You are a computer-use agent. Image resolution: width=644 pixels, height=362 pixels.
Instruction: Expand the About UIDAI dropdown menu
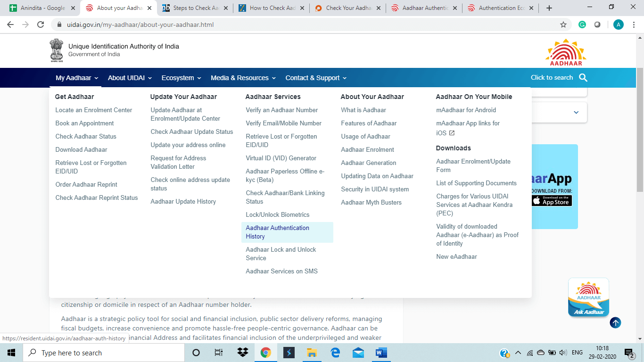tap(130, 78)
